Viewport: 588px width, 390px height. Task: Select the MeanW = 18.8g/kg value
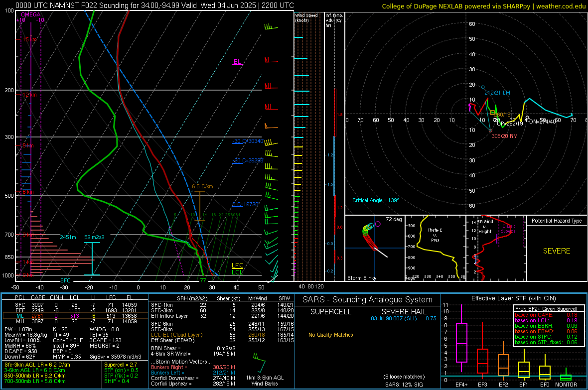pos(26,335)
